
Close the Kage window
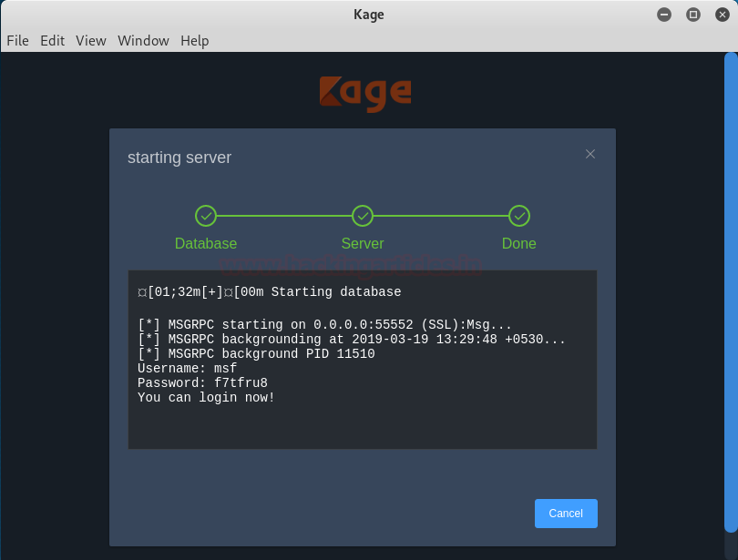point(723,15)
